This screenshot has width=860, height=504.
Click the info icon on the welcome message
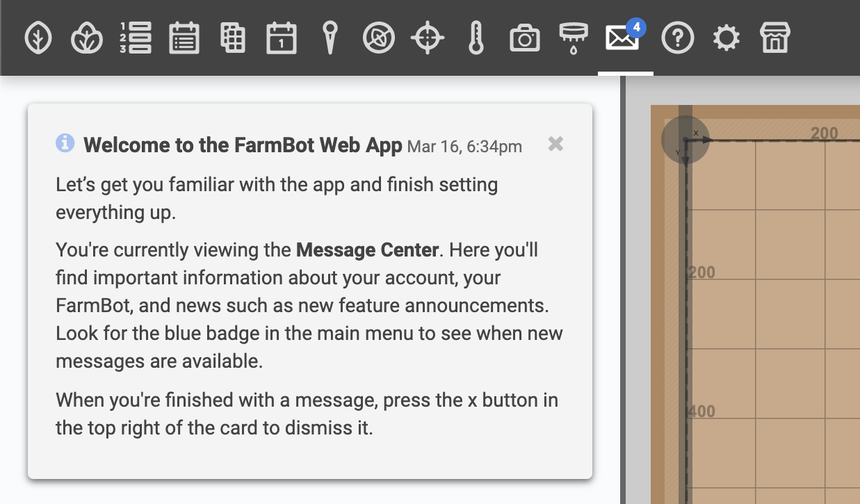(66, 144)
